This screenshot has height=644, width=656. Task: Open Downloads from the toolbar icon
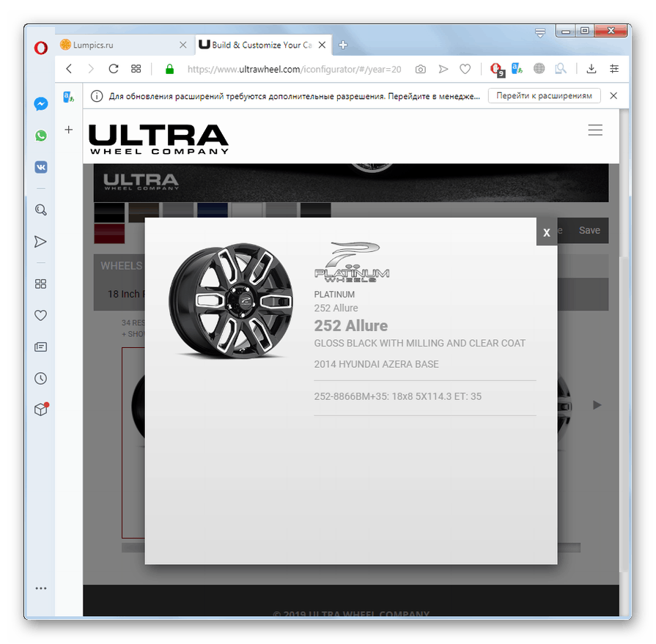[591, 68]
